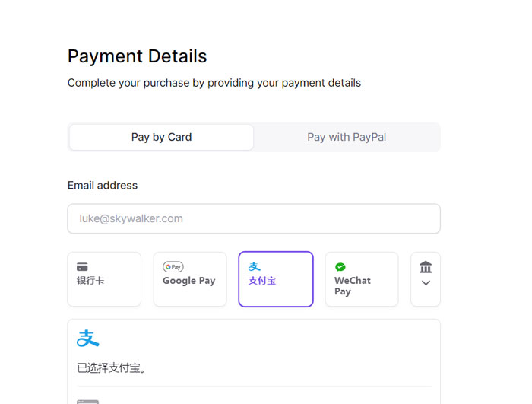This screenshot has height=404, width=532.
Task: Click the small Alipay icon in 支付宝 tile
Action: click(255, 266)
